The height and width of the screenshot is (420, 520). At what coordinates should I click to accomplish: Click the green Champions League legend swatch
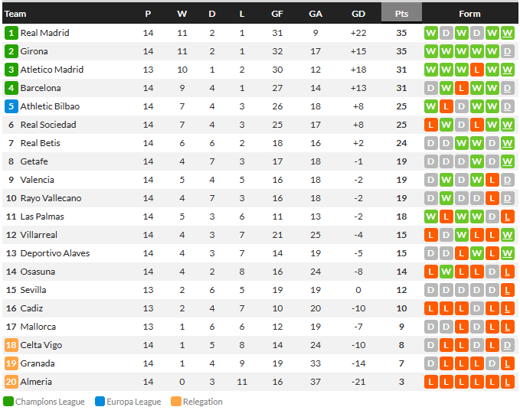(x=8, y=402)
